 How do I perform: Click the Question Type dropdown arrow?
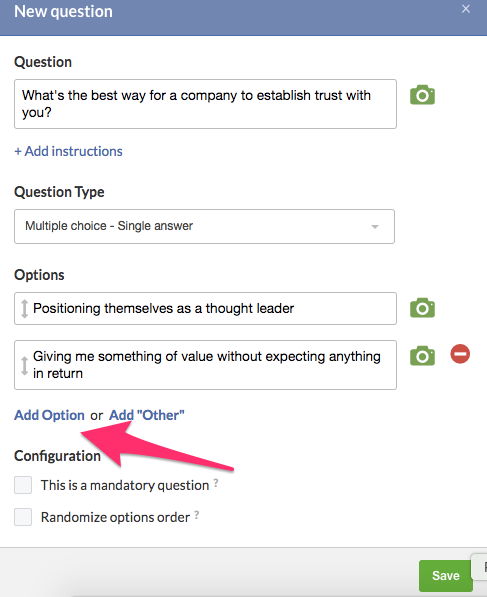click(375, 227)
